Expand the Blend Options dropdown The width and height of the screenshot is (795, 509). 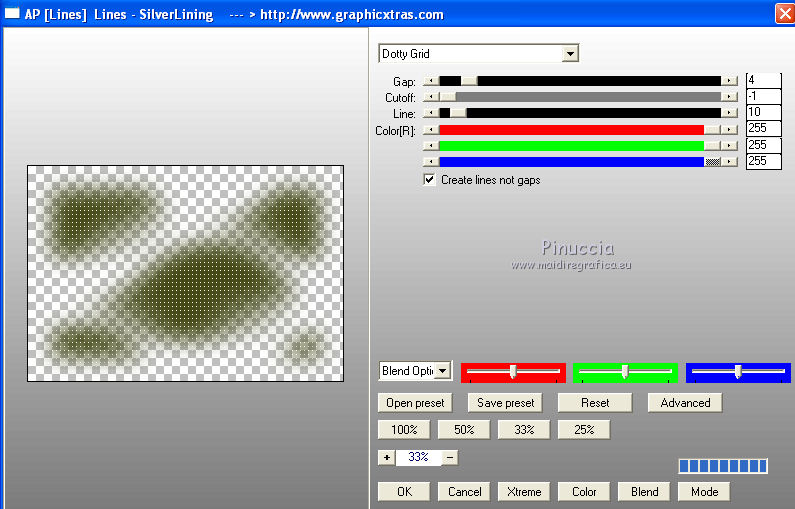(x=443, y=371)
